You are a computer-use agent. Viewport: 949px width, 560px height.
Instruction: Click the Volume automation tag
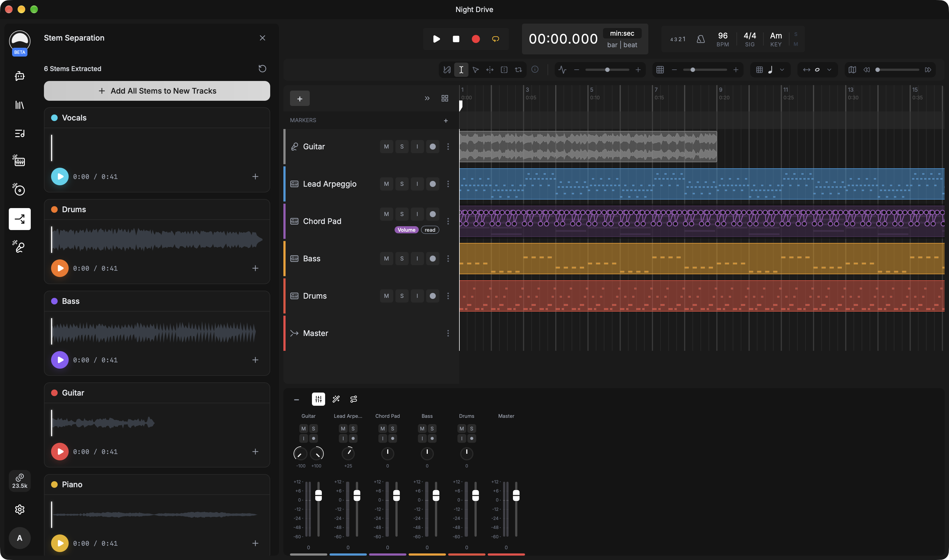click(x=406, y=230)
